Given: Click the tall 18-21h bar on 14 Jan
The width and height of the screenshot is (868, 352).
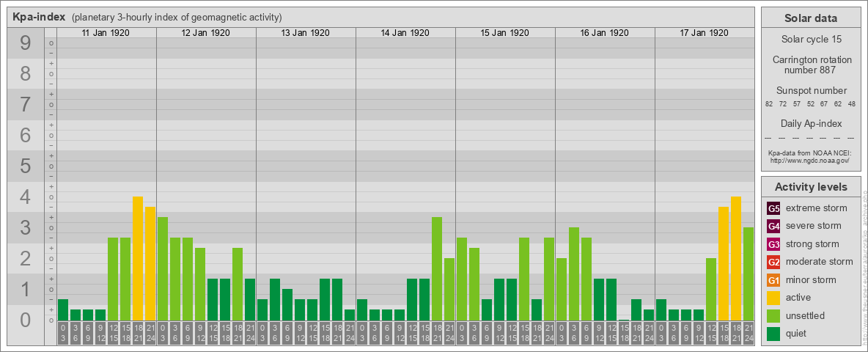Looking at the screenshot, I should click(x=437, y=268).
